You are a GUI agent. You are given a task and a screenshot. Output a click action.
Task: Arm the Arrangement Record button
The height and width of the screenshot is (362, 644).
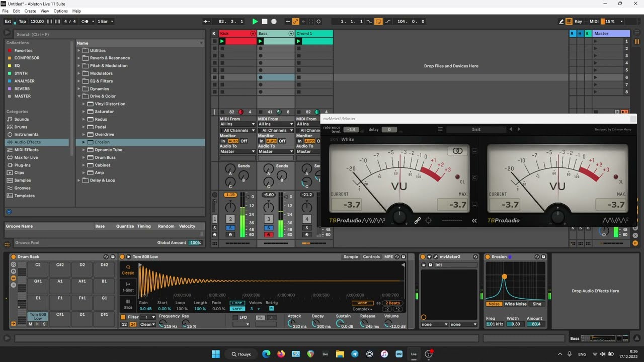coord(274,22)
